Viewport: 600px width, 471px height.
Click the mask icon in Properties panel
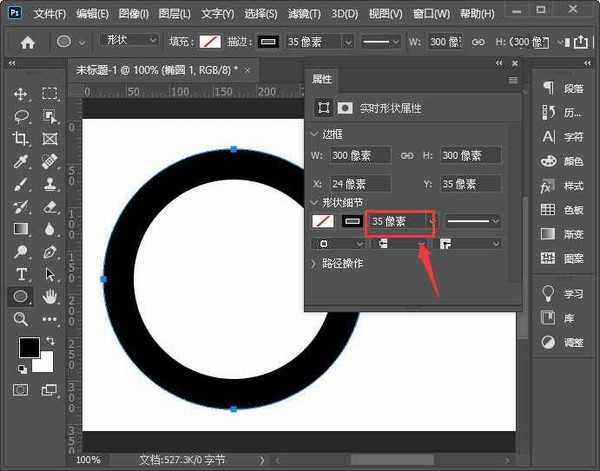pos(345,108)
